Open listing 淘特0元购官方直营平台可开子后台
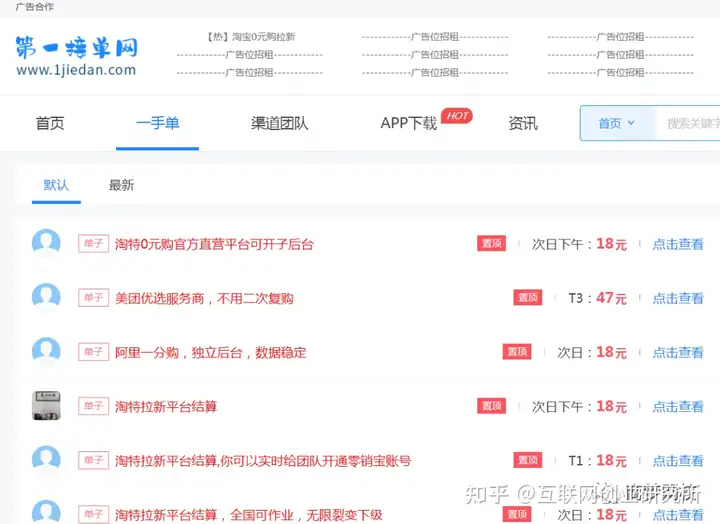 (x=214, y=244)
